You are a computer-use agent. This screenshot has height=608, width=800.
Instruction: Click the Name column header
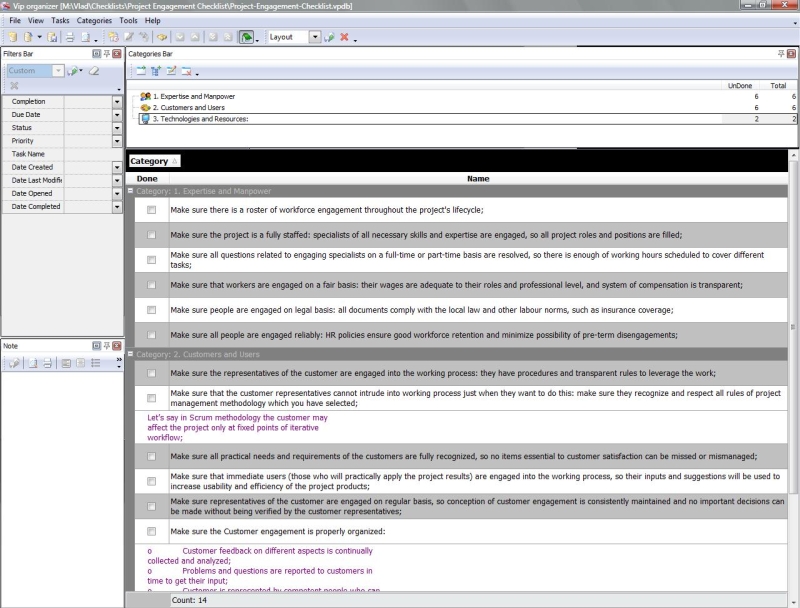pyautogui.click(x=478, y=178)
